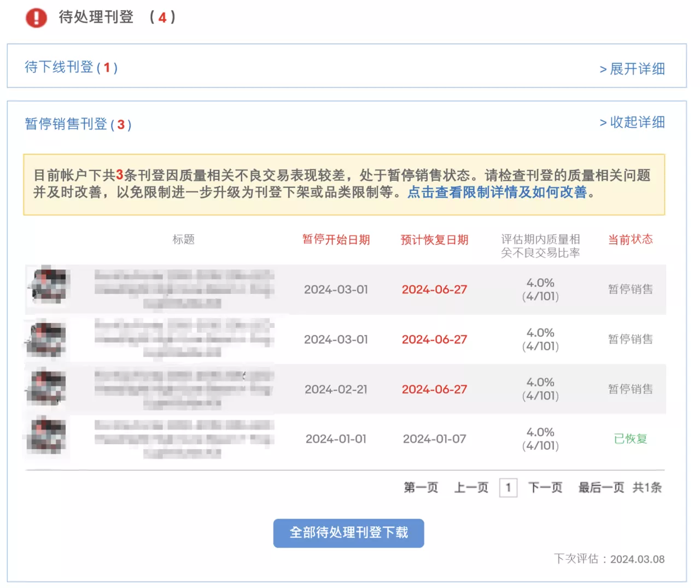Image resolution: width=700 pixels, height=588 pixels.
Task: Open the 暂停销售刊登 section header
Action: tap(78, 124)
